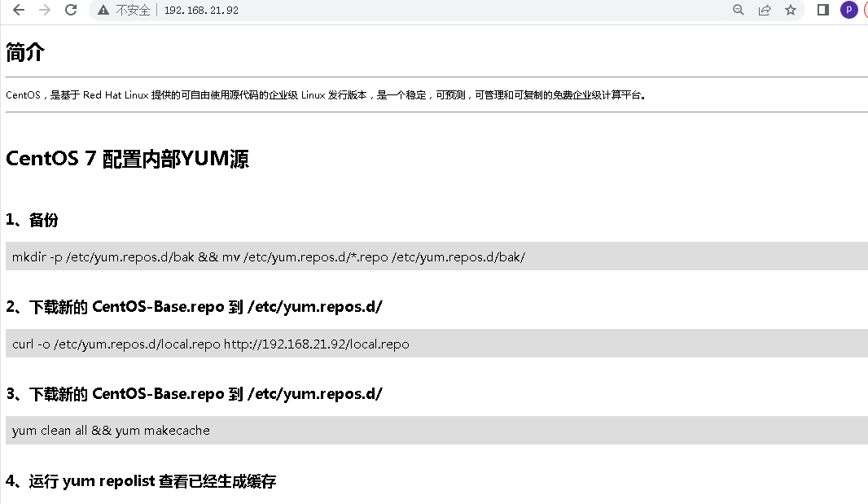Open the zoom magnifier in address bar
Screen dimensions: 868x504
point(738,10)
